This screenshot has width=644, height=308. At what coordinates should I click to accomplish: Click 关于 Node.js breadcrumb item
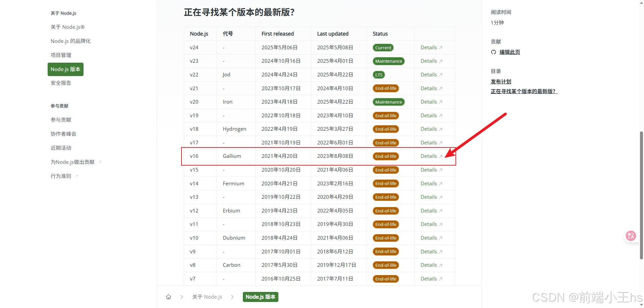(207, 297)
